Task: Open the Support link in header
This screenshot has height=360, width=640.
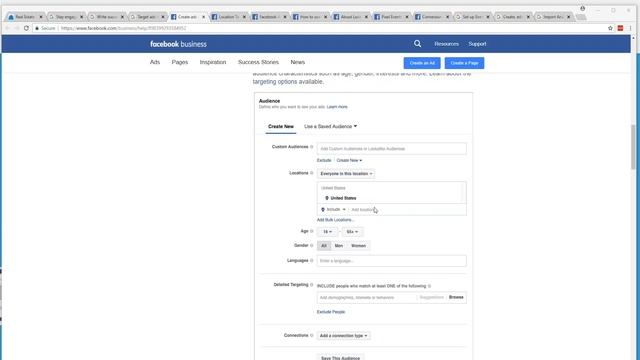Action: [x=477, y=44]
